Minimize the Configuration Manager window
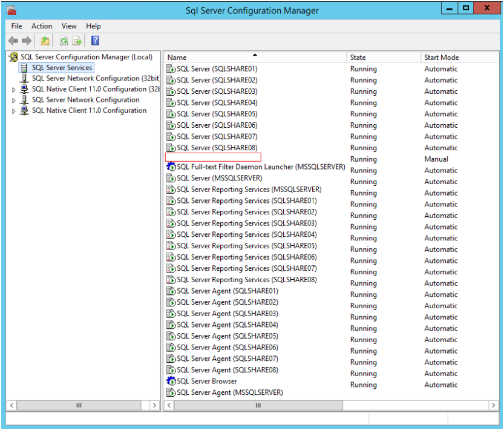The height and width of the screenshot is (430, 504). [450, 8]
